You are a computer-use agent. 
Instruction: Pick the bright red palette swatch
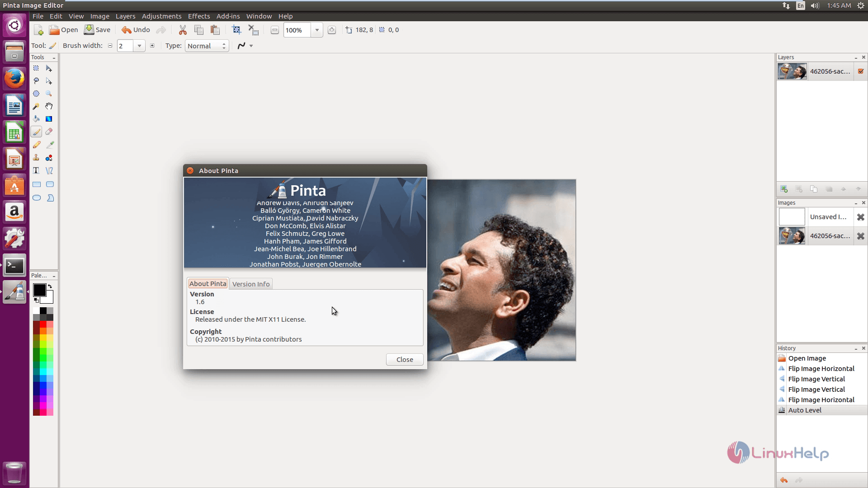(x=43, y=324)
